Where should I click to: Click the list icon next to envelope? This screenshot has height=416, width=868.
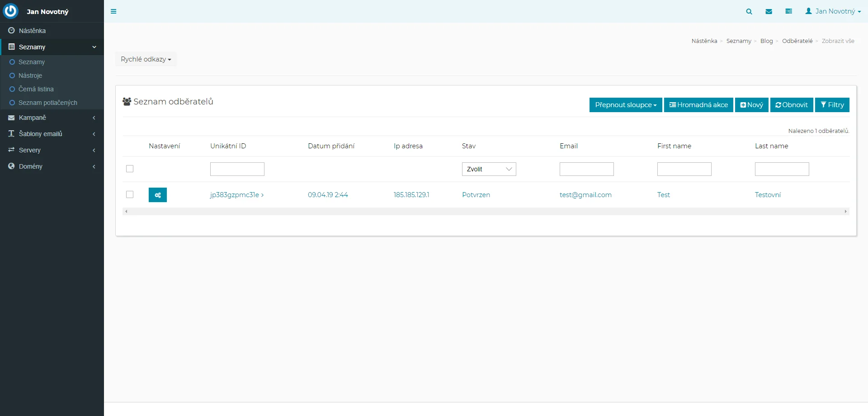[788, 11]
